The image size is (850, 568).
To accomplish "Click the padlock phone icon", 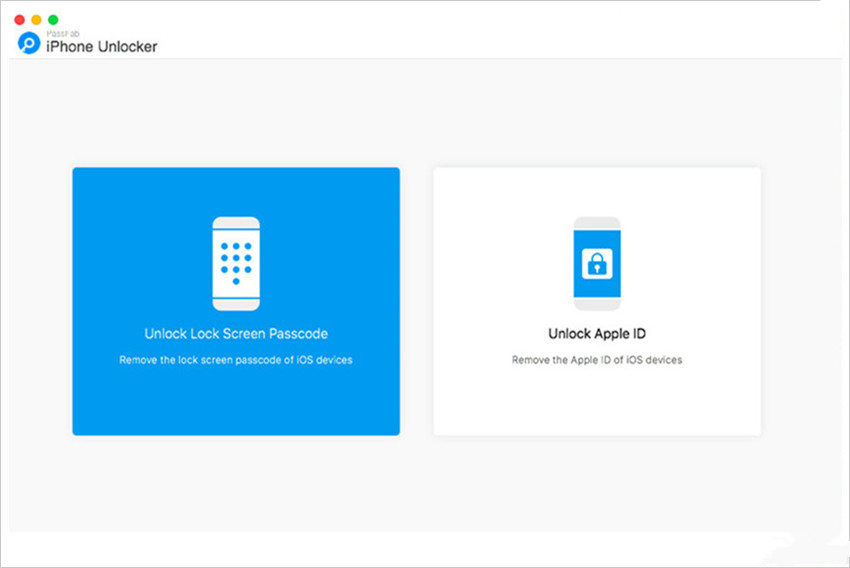I will (597, 264).
